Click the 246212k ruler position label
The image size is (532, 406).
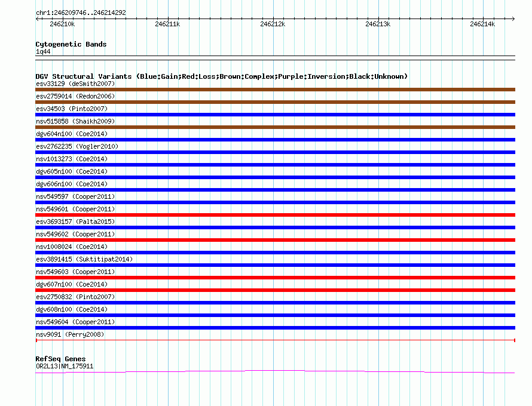[x=273, y=24]
